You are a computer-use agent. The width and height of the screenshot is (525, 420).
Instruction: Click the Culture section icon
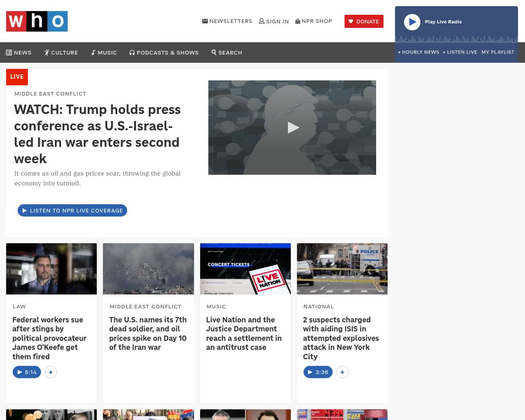click(x=47, y=52)
